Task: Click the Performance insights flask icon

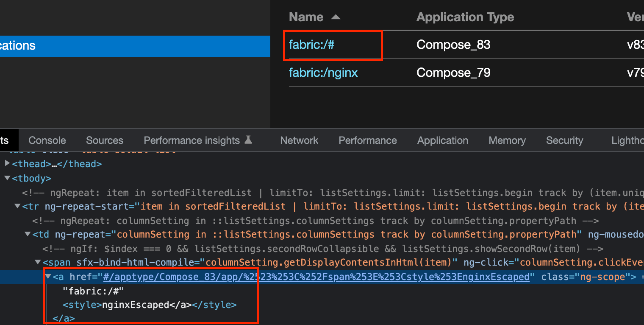Action: pyautogui.click(x=248, y=139)
